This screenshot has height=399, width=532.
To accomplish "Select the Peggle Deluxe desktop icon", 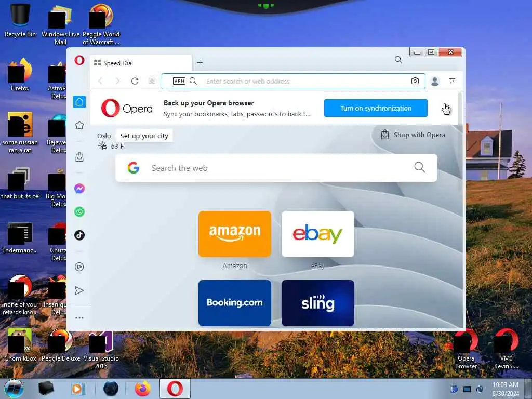I will 61,345.
